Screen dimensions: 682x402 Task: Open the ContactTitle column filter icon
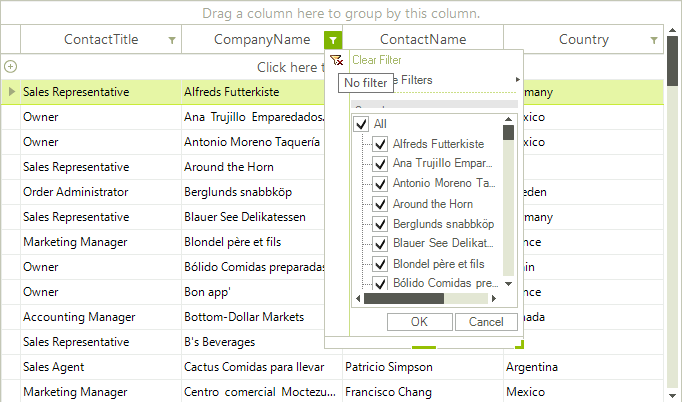(172, 40)
